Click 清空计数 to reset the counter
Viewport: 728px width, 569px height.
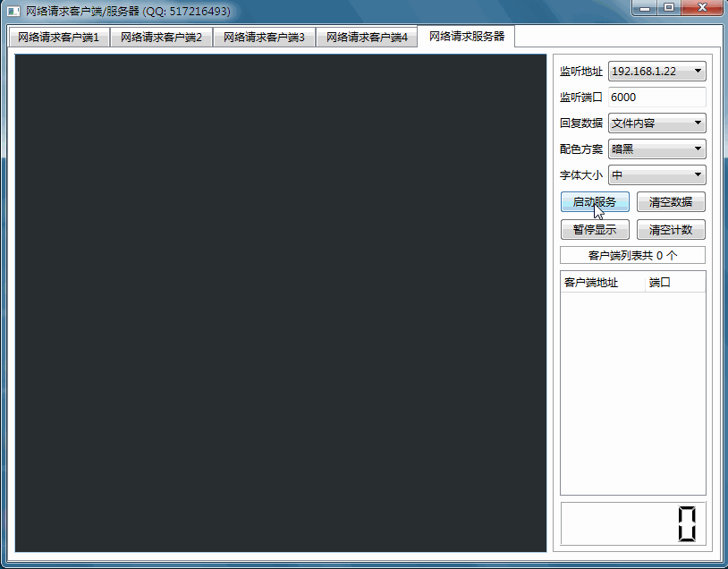click(670, 229)
